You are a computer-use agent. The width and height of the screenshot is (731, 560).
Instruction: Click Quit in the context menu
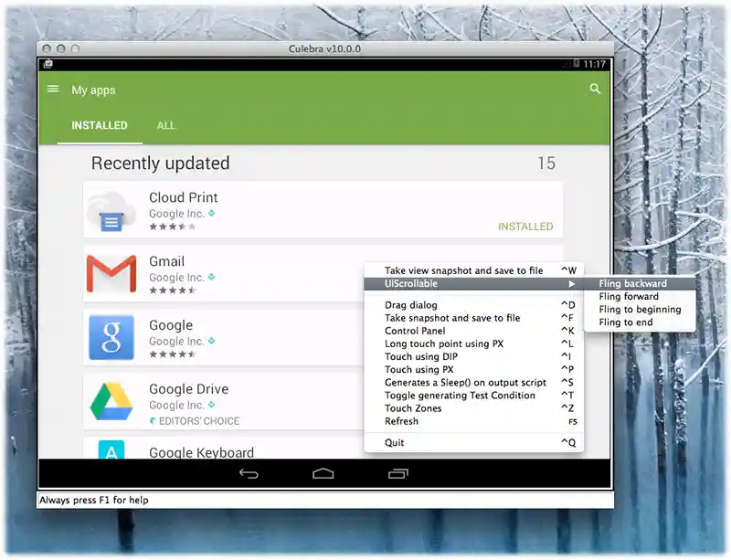coord(473,443)
